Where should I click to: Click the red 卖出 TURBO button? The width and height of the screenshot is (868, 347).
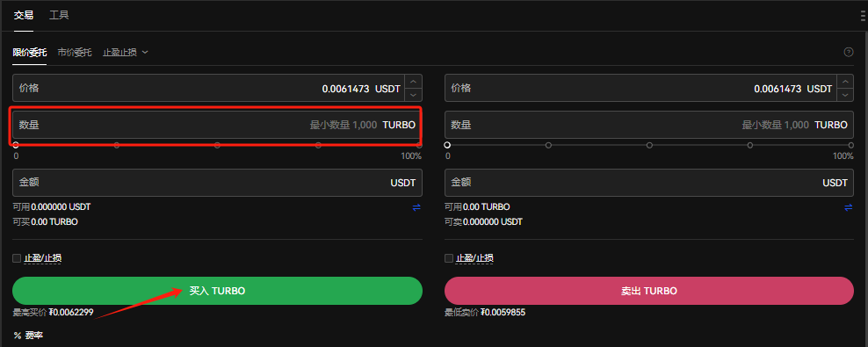(649, 291)
